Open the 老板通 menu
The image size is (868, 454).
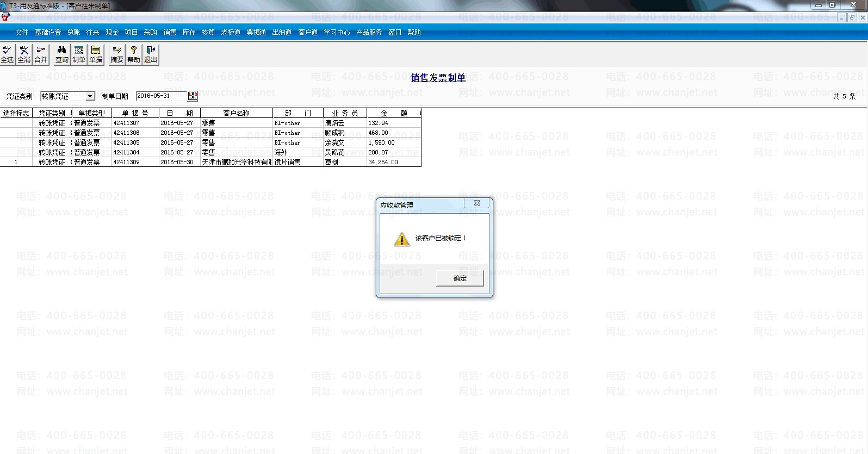point(231,32)
